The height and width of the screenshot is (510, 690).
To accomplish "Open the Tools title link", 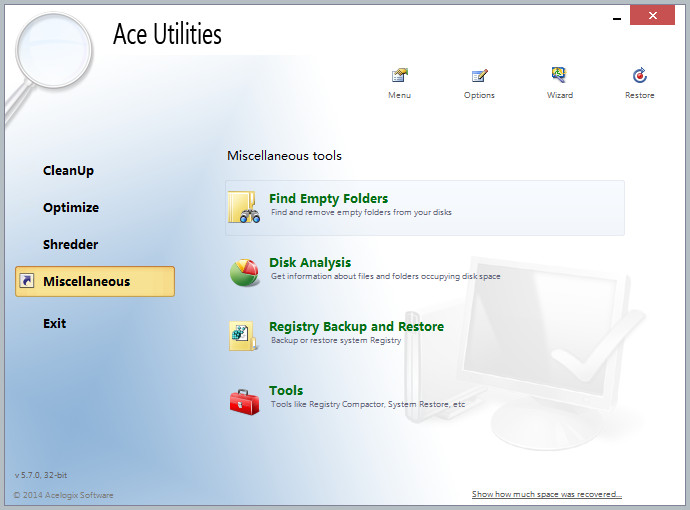I will 286,390.
